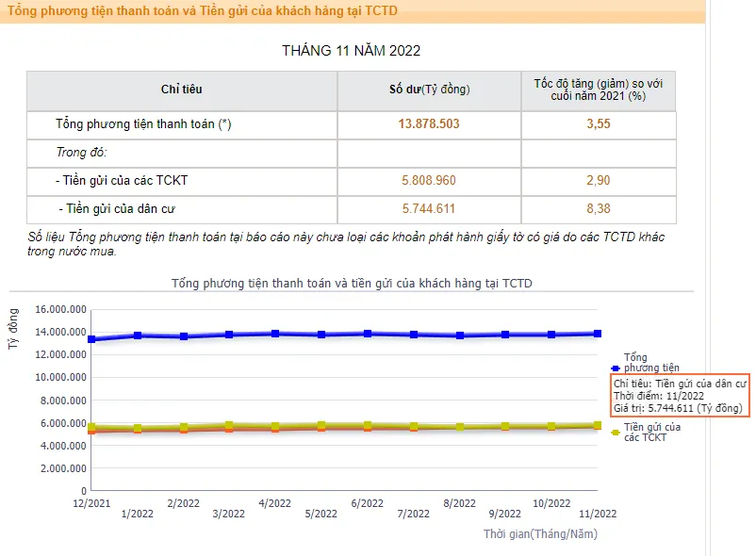This screenshot has width=756, height=556.
Task: Pick the blue data point at 6/2022
Action: coord(368,334)
